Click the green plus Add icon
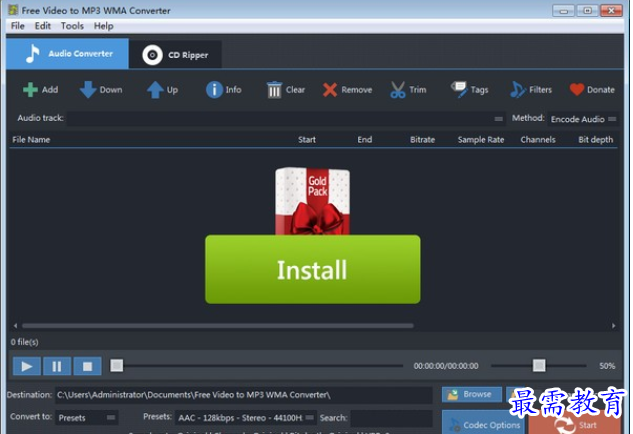 click(x=30, y=90)
